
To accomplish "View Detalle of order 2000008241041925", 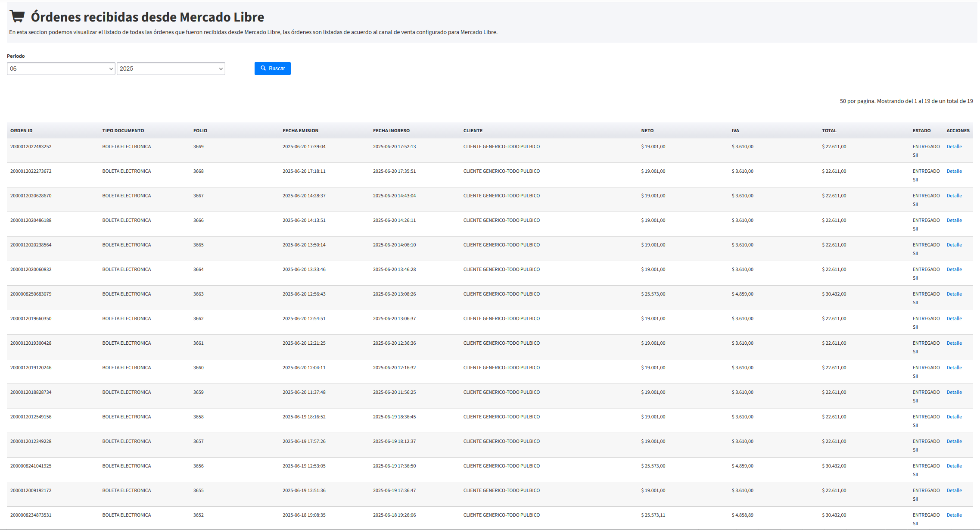I will [x=954, y=466].
